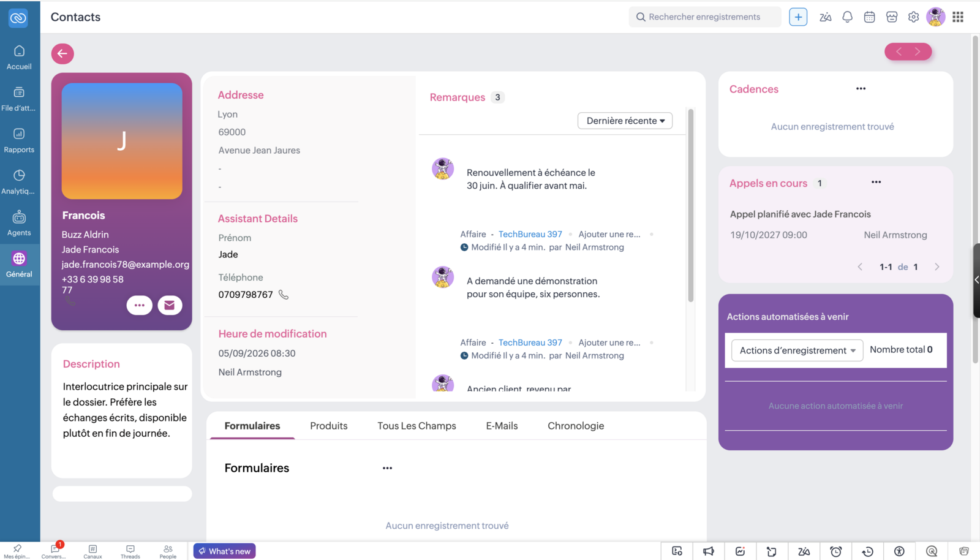This screenshot has height=560, width=980.
Task: Click the plus create record button
Action: pyautogui.click(x=798, y=17)
